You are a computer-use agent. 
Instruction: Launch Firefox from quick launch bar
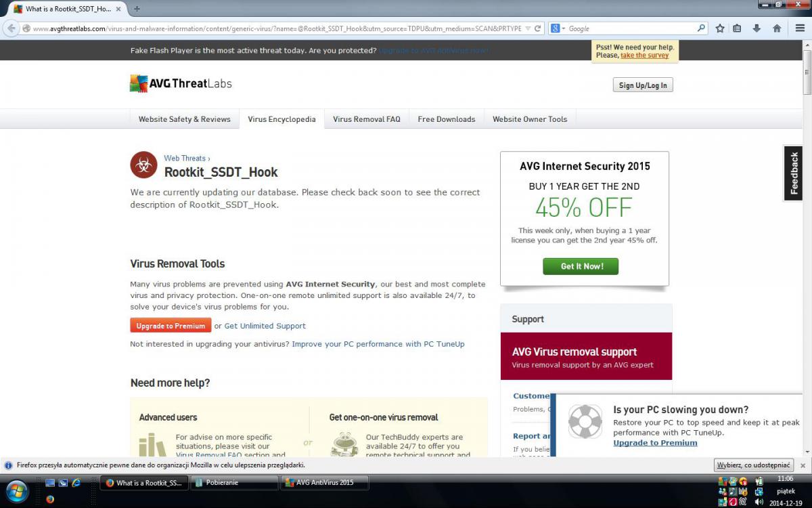(x=50, y=499)
